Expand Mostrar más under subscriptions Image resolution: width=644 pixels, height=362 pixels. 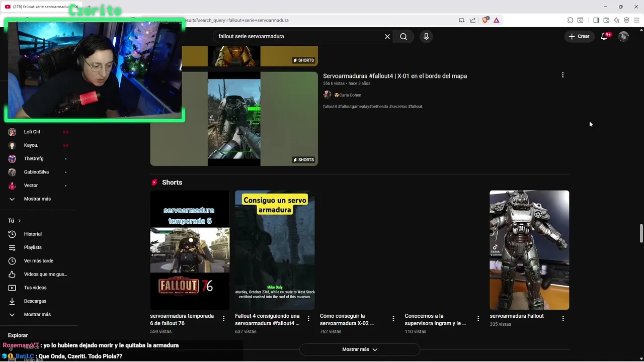(38, 199)
